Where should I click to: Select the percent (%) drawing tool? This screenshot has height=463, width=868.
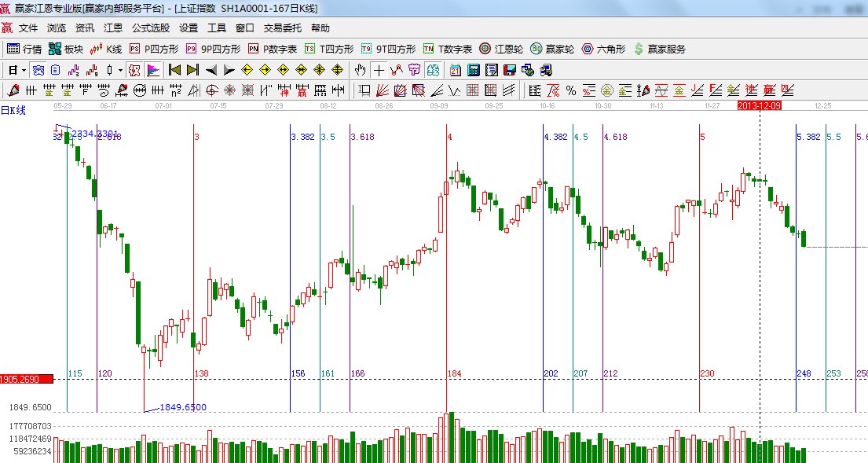(570, 90)
